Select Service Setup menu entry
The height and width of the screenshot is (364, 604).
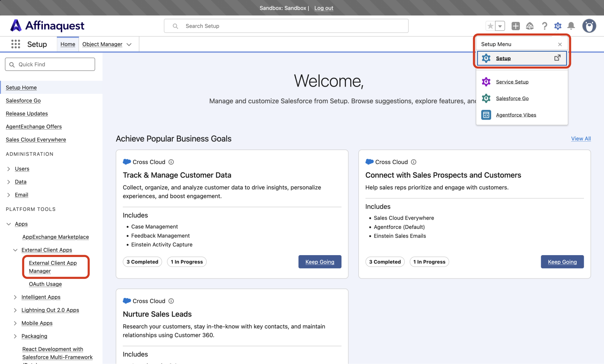[512, 82]
